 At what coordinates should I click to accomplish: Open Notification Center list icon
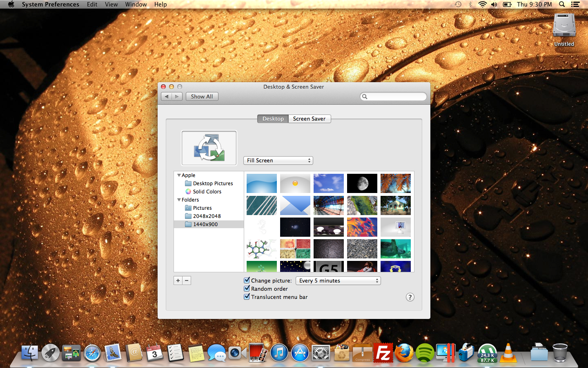pos(575,4)
